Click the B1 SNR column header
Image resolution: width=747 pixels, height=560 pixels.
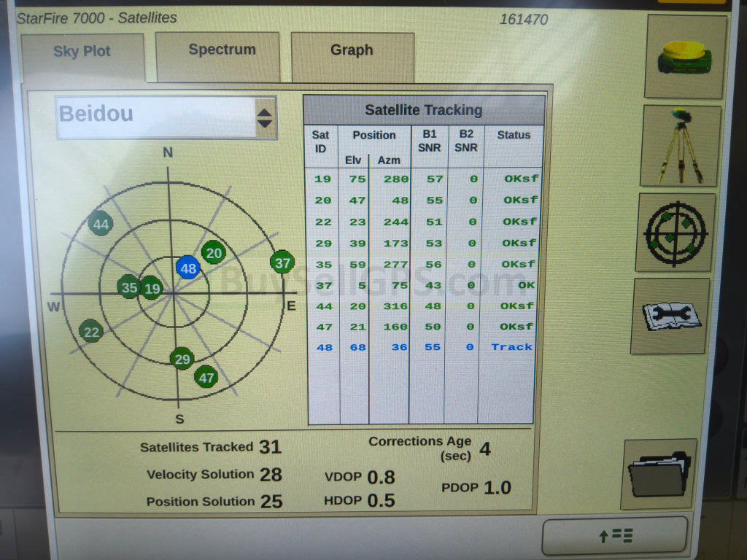[429, 141]
